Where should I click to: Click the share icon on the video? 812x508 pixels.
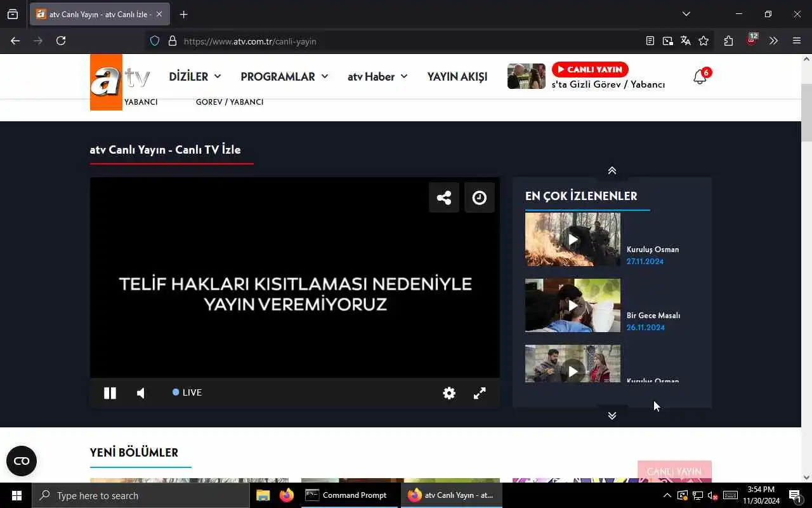444,197
